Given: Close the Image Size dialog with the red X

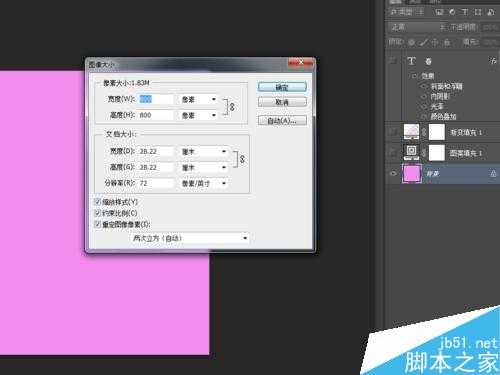Looking at the screenshot, I should [x=301, y=62].
